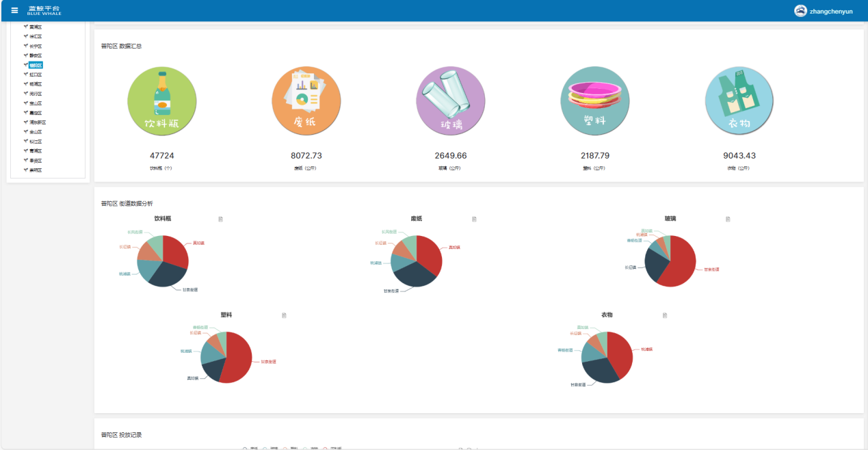This screenshot has width=868, height=450.
Task: Open data view icon beside 玻璃 pie chart
Action: (x=728, y=220)
